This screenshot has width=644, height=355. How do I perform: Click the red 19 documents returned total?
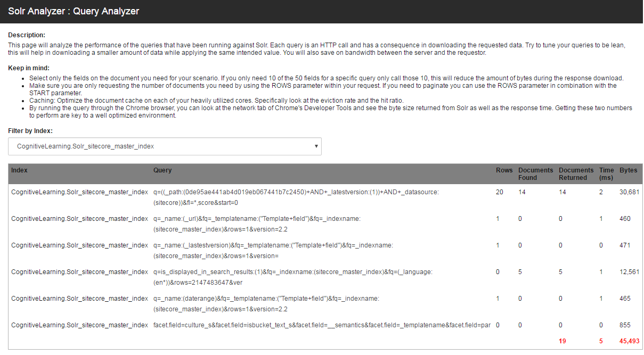(x=562, y=340)
